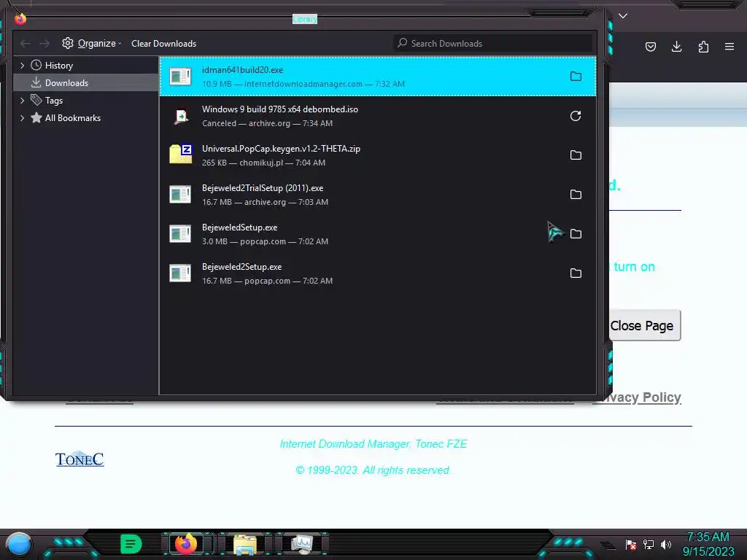Retry the canceled Windows 9 build 9785 ISO download
The image size is (747, 560).
click(x=576, y=116)
